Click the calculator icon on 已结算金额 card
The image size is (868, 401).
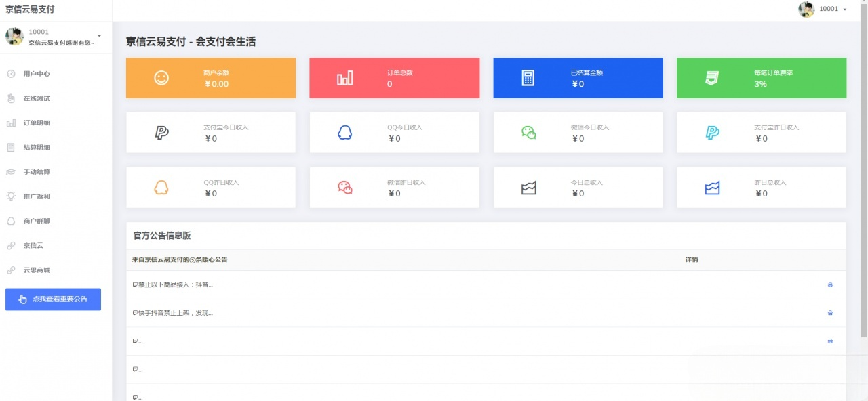pos(528,78)
